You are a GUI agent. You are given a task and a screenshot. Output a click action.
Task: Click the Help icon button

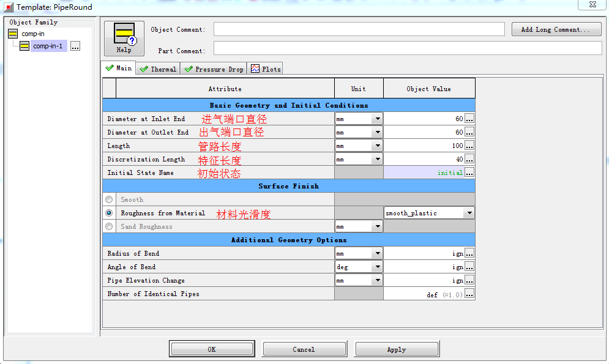coord(124,39)
